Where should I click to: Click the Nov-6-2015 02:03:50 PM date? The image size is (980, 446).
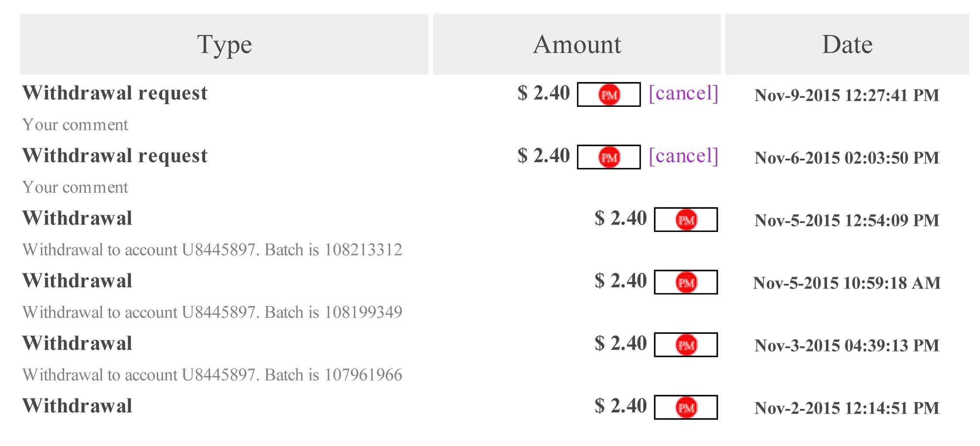[x=846, y=158]
